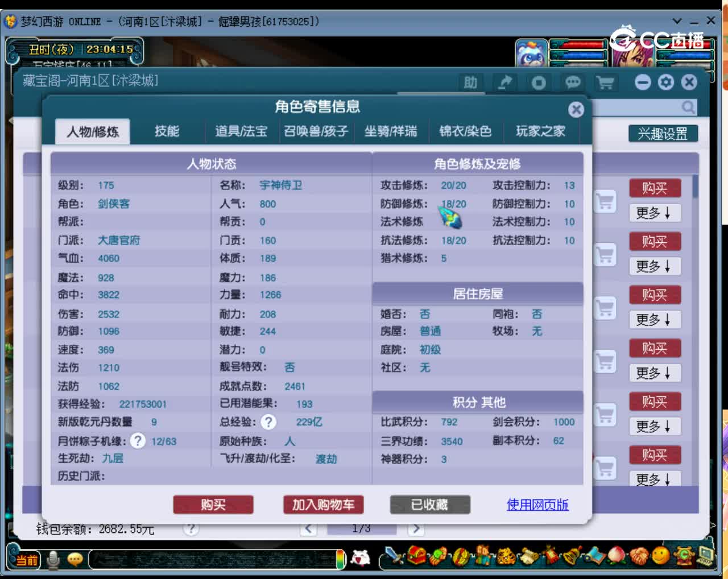Click the 大唐官府 门派 value
This screenshot has width=728, height=579.
point(119,240)
